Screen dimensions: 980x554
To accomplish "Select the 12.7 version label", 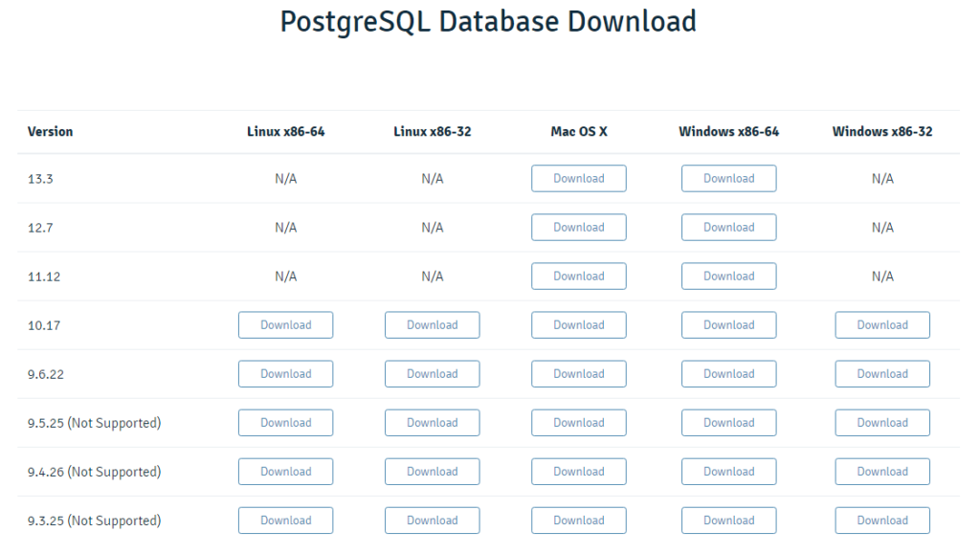I will (x=40, y=228).
